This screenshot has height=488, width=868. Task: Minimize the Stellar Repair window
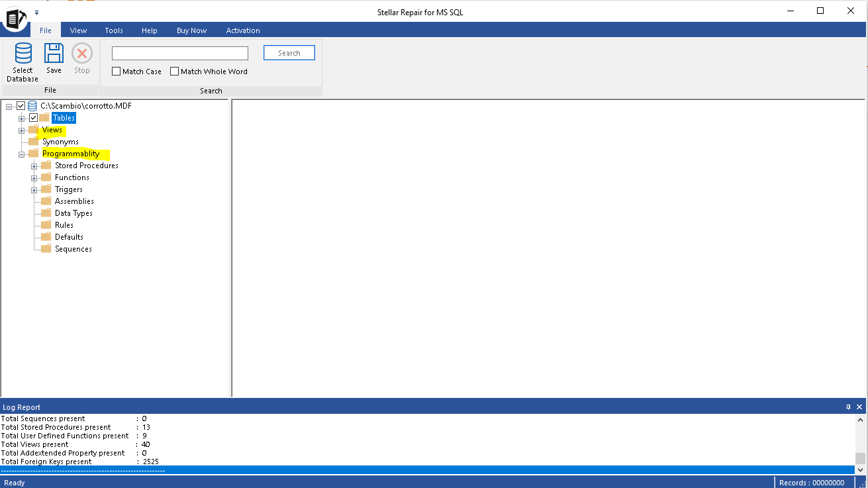pyautogui.click(x=791, y=11)
